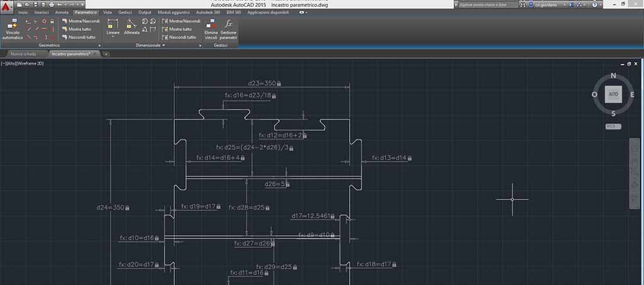Click the Autodesk Exchange X icon
The width and height of the screenshot is (644, 285).
point(571,5)
